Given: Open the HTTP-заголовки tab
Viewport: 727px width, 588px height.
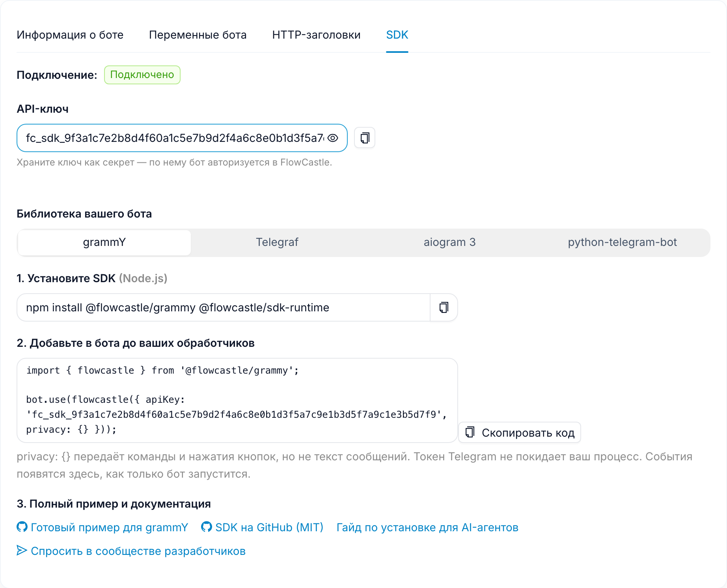Looking at the screenshot, I should tap(316, 35).
